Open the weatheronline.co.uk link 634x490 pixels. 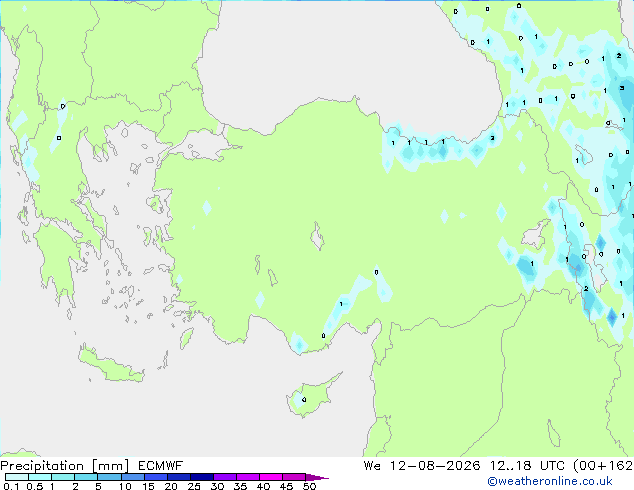pyautogui.click(x=550, y=481)
